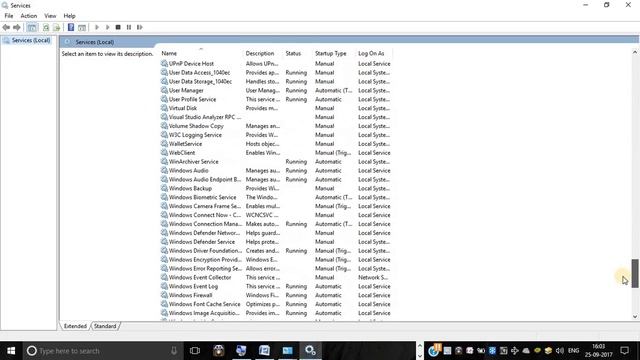
Task: Open the View menu
Action: pyautogui.click(x=50, y=16)
